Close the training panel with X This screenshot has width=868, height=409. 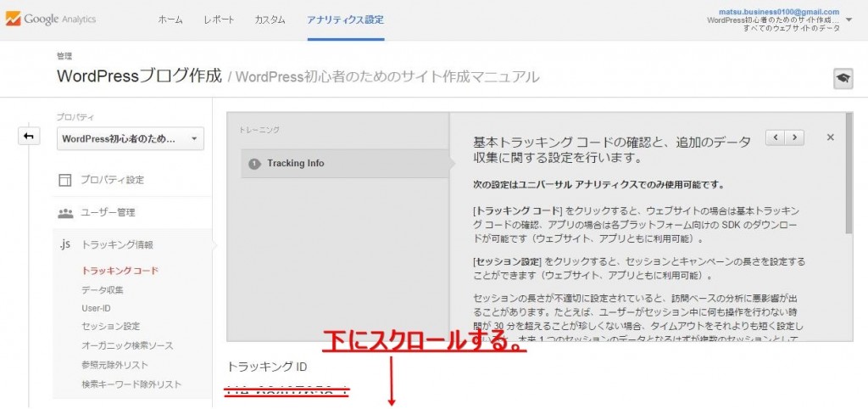[x=831, y=137]
